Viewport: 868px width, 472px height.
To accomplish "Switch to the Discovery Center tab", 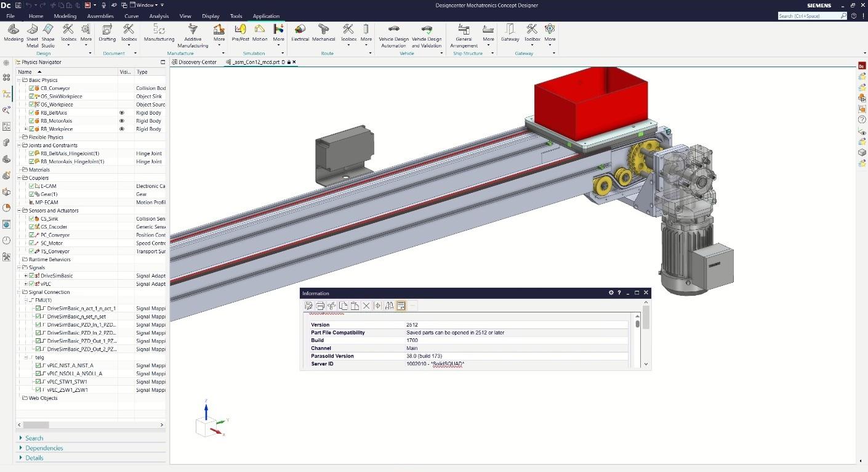I will tap(197, 62).
